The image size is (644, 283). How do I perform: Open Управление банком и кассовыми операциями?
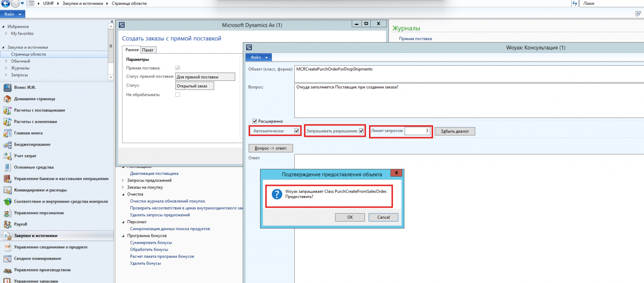(61, 179)
